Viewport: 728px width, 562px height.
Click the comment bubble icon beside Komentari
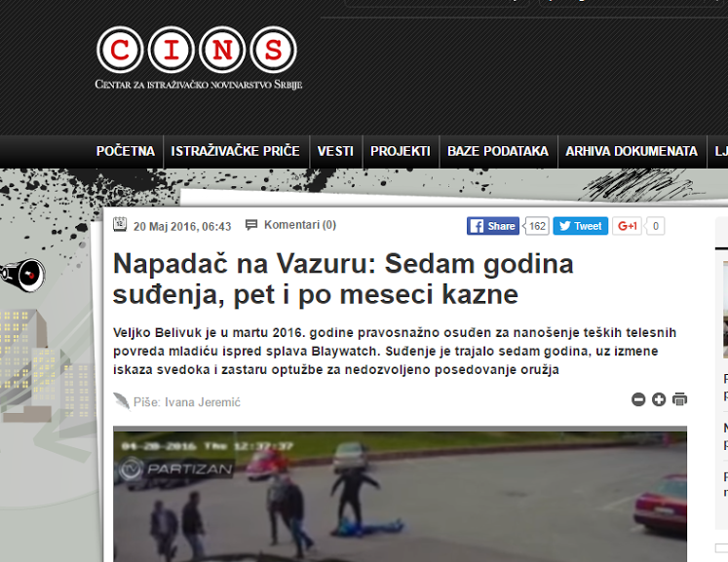[x=251, y=225]
